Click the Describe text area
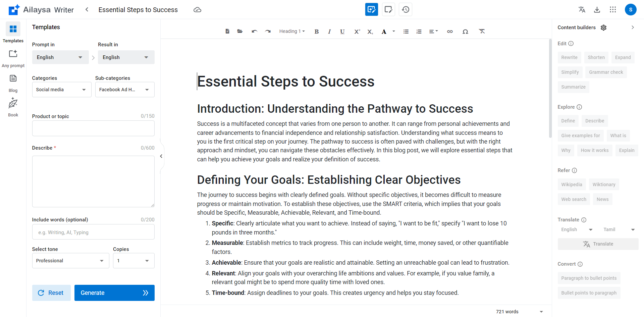Screen dimensions: 644x317 pyautogui.click(x=93, y=181)
